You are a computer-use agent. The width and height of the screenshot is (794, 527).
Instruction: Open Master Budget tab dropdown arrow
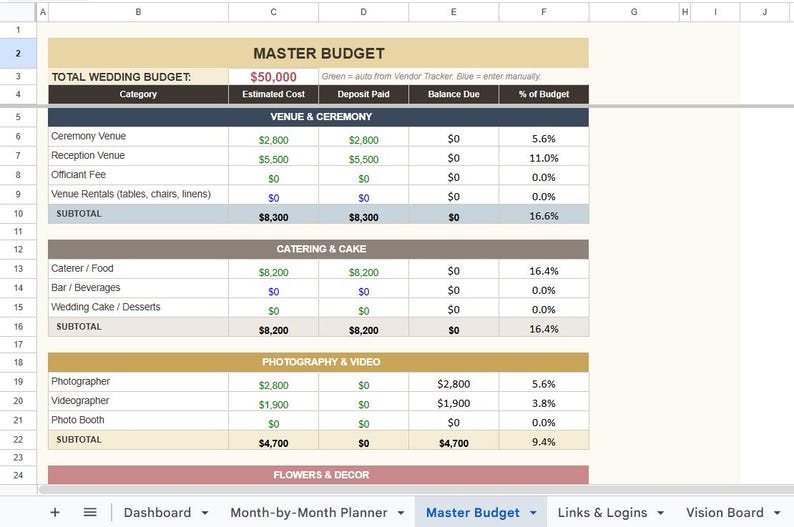coord(533,513)
